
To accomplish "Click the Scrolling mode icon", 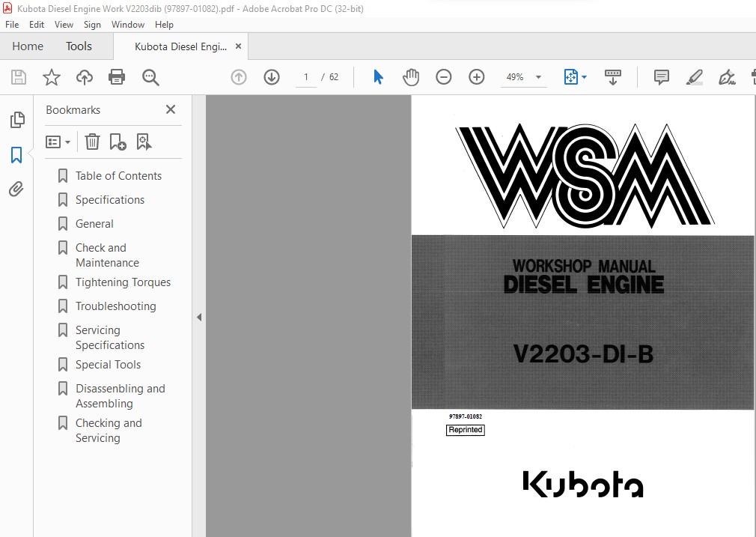I will (613, 77).
